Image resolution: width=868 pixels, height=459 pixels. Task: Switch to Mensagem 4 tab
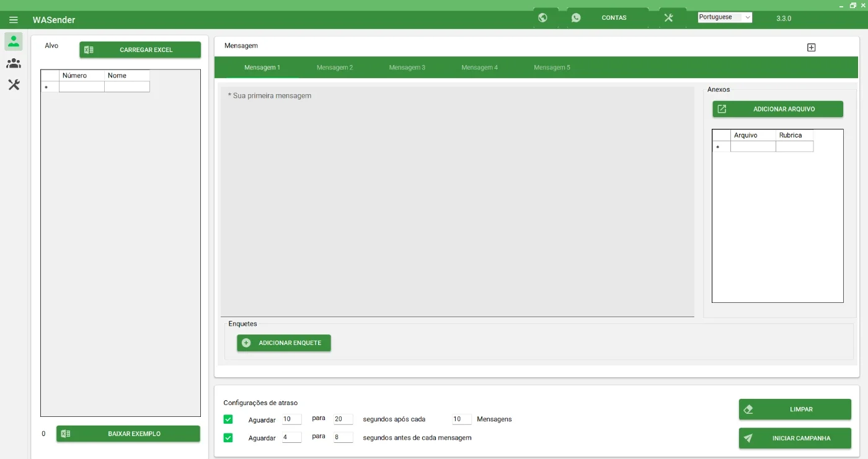(x=480, y=68)
